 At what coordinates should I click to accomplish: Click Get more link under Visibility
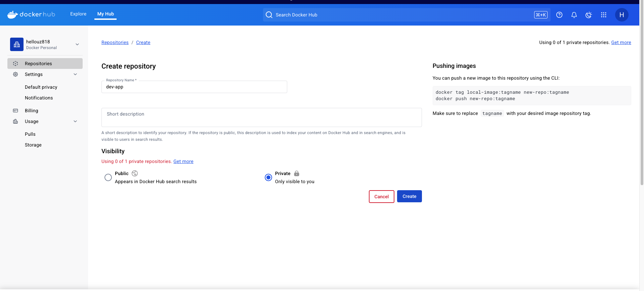coord(183,161)
